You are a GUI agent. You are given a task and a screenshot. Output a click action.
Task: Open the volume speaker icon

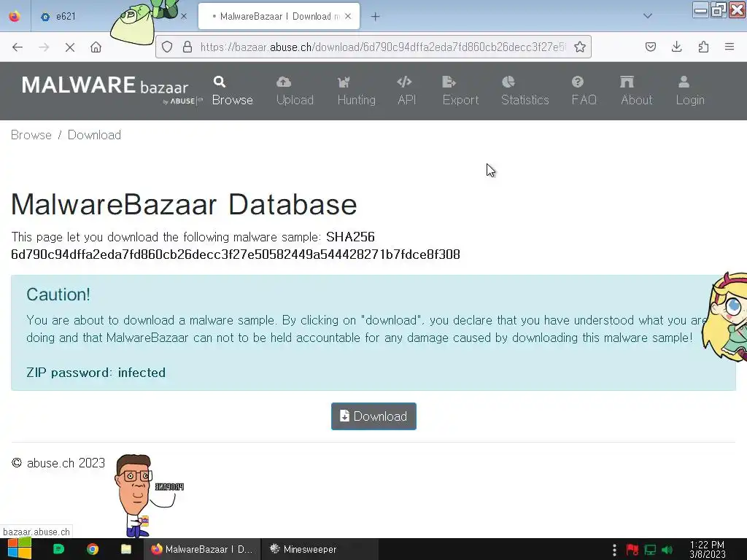tap(667, 550)
